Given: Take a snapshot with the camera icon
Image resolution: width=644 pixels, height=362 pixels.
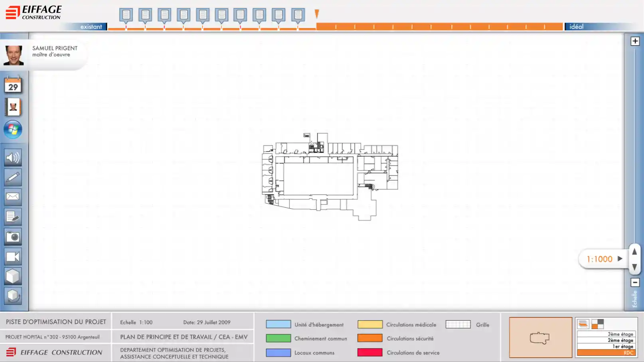Looking at the screenshot, I should [x=13, y=237].
